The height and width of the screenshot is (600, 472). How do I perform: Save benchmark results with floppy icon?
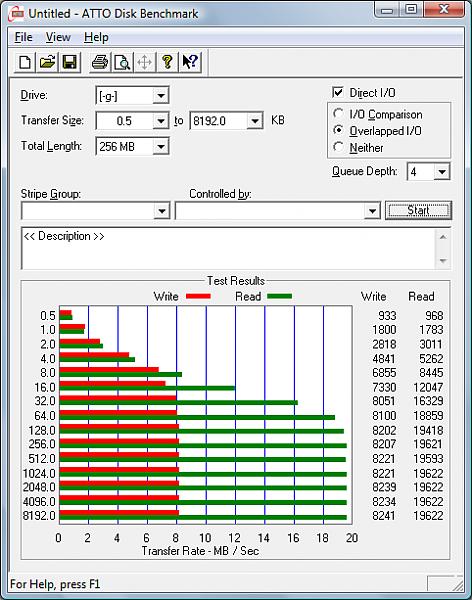tap(69, 62)
